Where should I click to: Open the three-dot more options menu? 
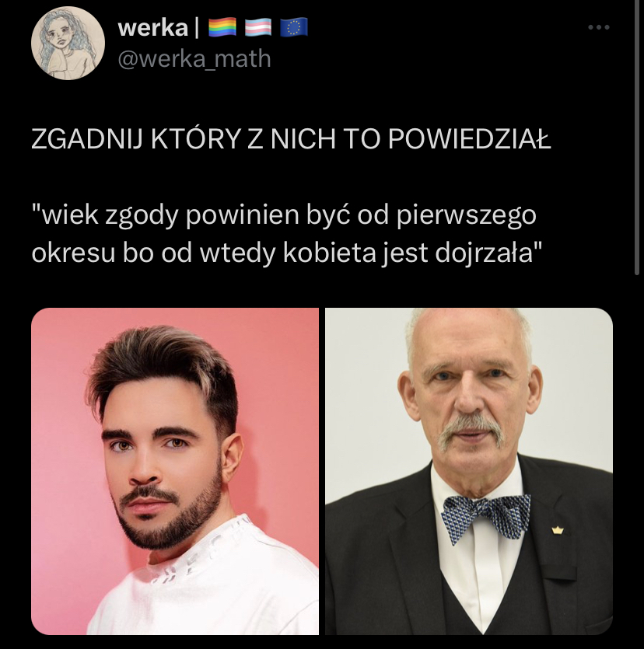(598, 27)
